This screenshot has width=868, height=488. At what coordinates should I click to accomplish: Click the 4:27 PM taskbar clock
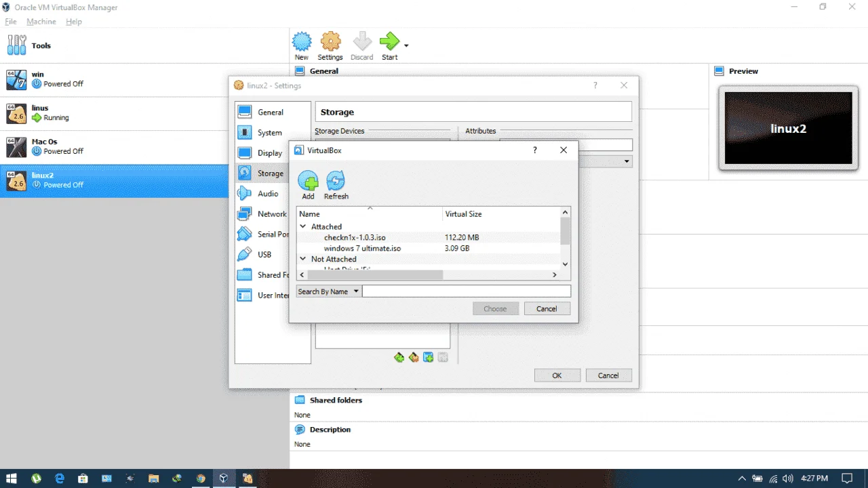(x=814, y=479)
